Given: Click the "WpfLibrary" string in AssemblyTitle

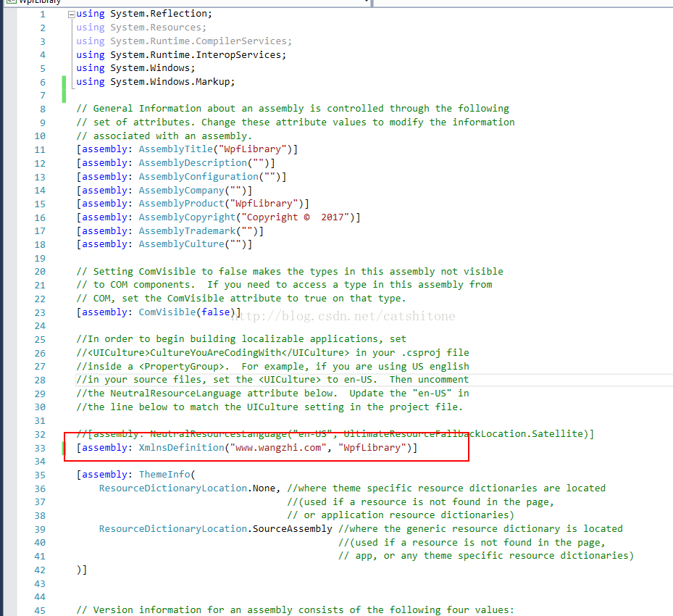Looking at the screenshot, I should point(252,149).
